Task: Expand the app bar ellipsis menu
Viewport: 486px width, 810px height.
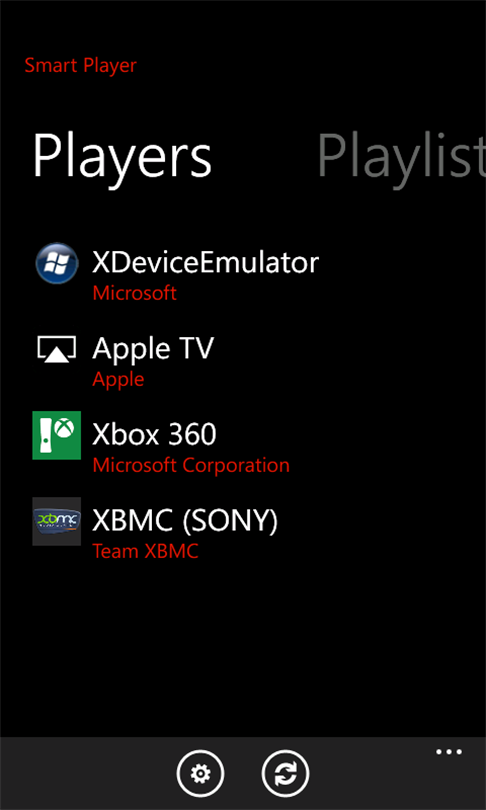Action: point(449,752)
